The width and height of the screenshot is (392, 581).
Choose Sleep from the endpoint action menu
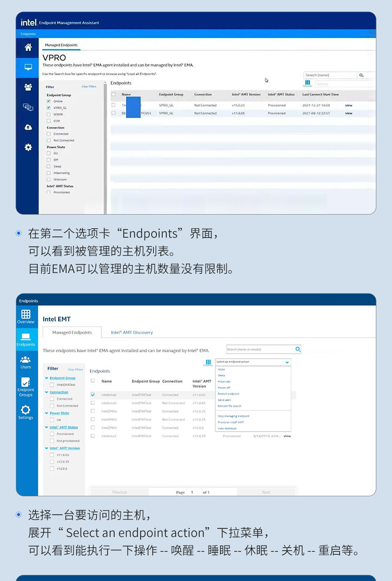(222, 375)
